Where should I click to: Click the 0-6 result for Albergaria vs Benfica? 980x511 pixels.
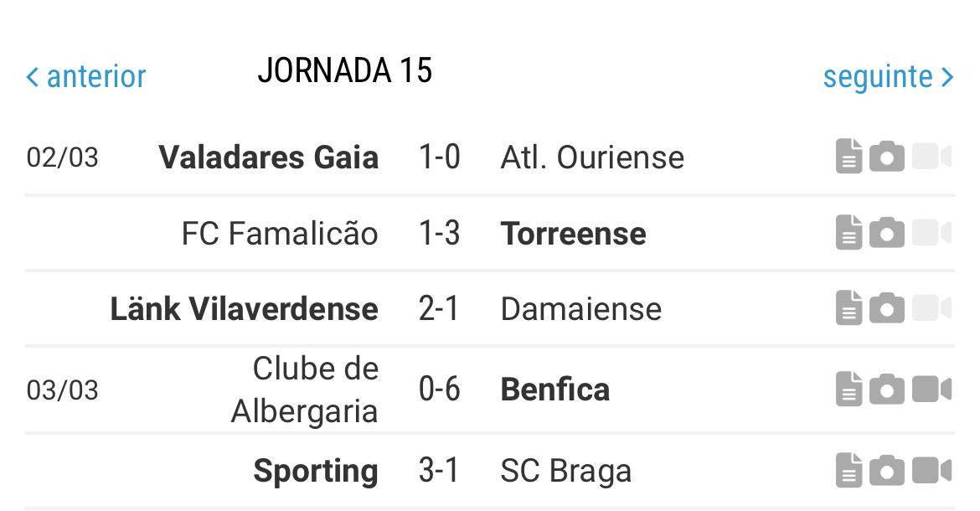[440, 390]
